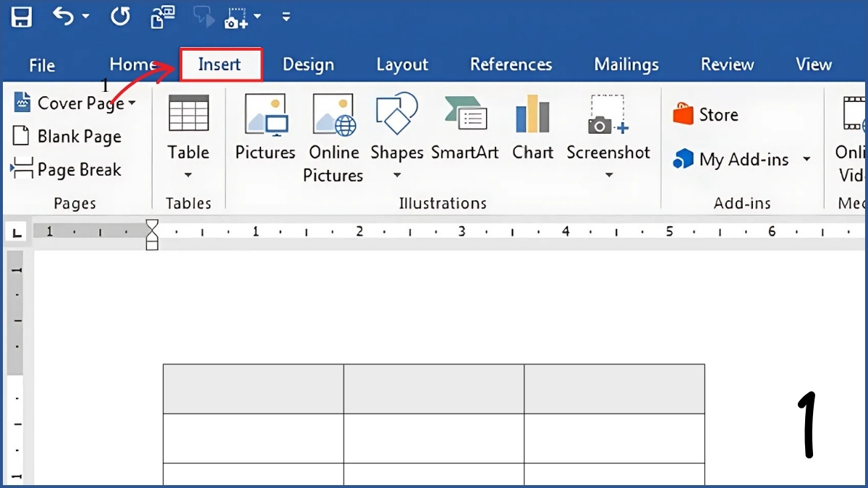Save the document with the floppy icon
The height and width of the screenshot is (488, 868).
click(x=22, y=17)
